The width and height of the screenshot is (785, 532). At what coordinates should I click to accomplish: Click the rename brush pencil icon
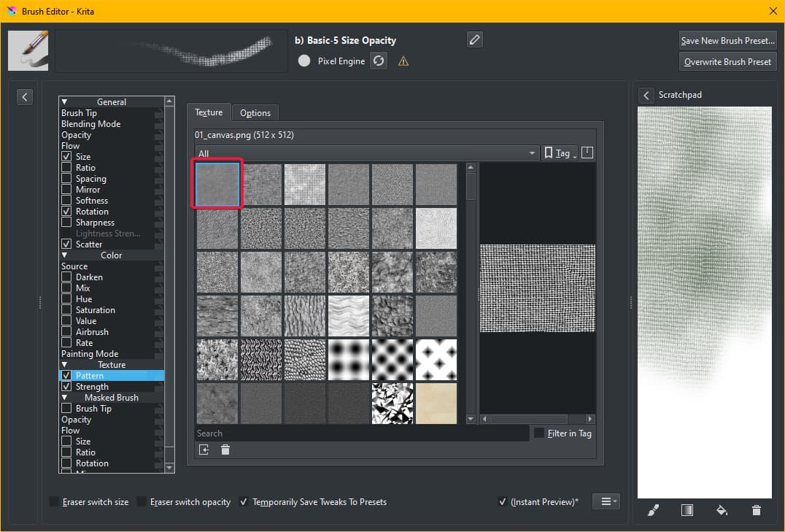(475, 40)
